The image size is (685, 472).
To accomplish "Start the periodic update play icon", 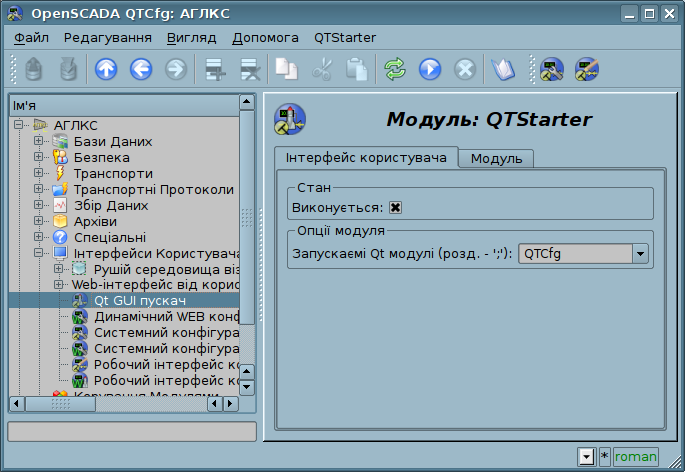I will pyautogui.click(x=430, y=69).
